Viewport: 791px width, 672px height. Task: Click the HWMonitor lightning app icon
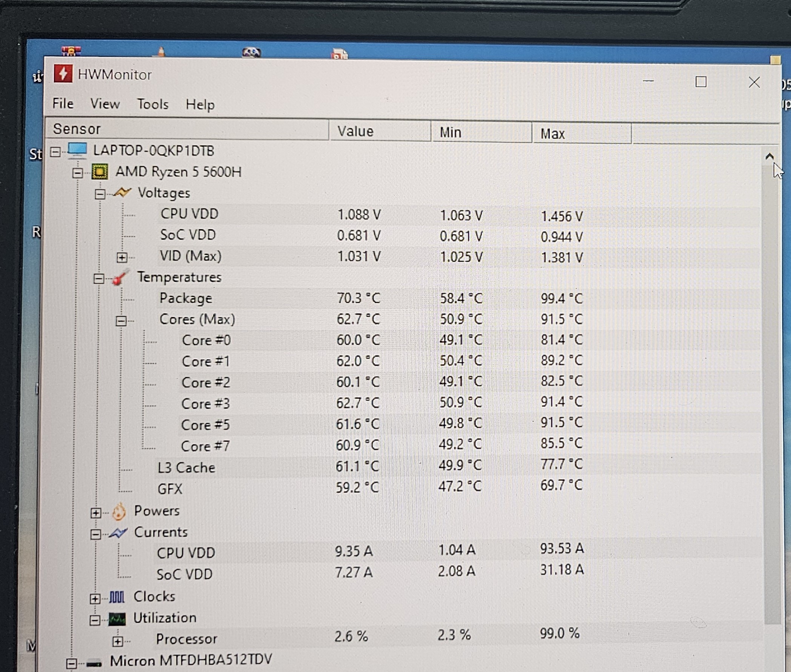63,73
